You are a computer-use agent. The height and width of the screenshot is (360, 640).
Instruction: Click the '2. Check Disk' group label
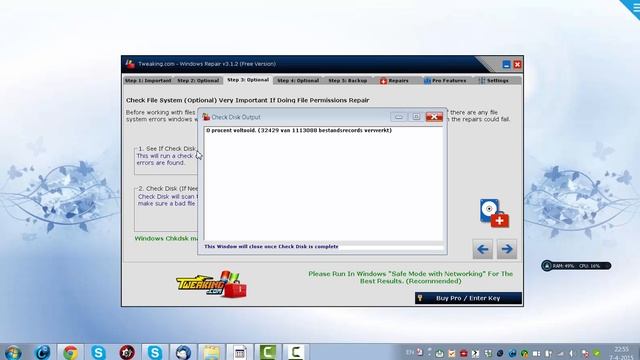(168, 189)
